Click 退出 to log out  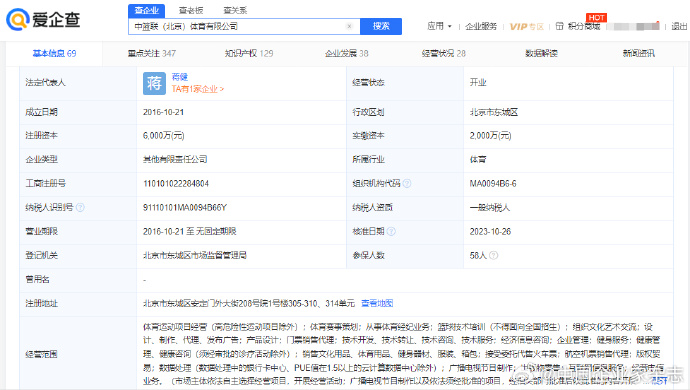click(x=679, y=26)
